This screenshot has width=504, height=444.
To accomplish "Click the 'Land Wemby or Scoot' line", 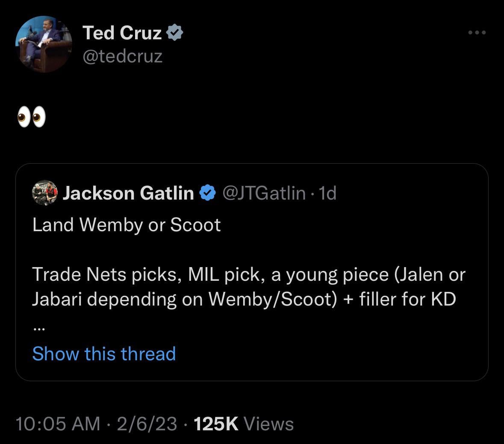I will click(x=127, y=225).
